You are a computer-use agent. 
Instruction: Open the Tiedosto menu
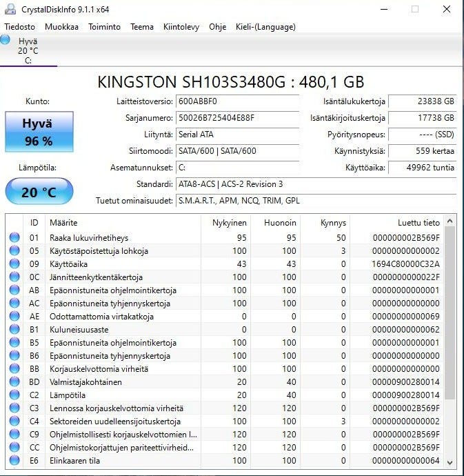point(20,27)
